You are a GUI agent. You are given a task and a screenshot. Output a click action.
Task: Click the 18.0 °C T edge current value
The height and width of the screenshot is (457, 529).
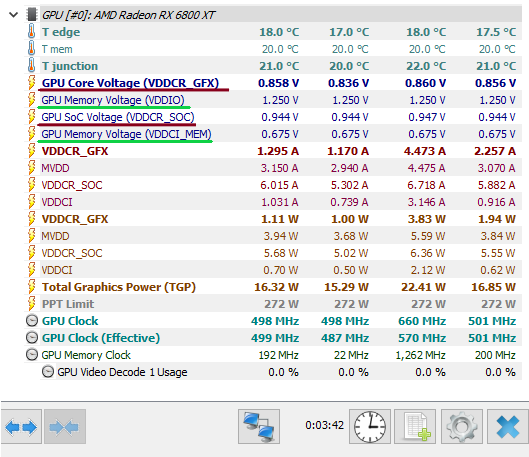coord(279,32)
